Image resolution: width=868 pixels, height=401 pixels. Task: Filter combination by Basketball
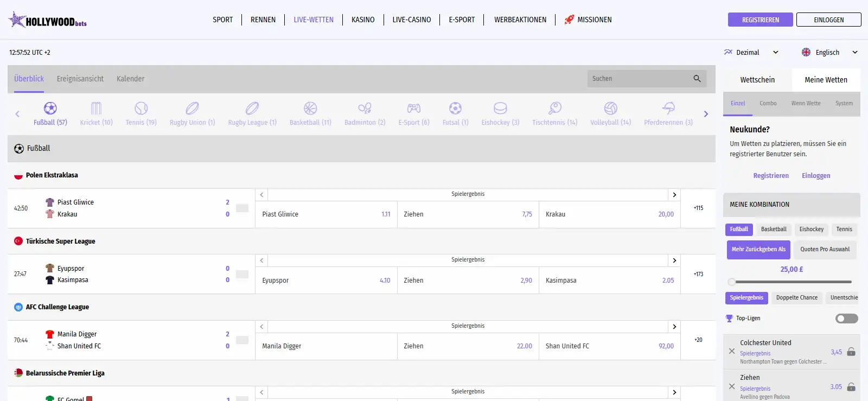point(774,230)
